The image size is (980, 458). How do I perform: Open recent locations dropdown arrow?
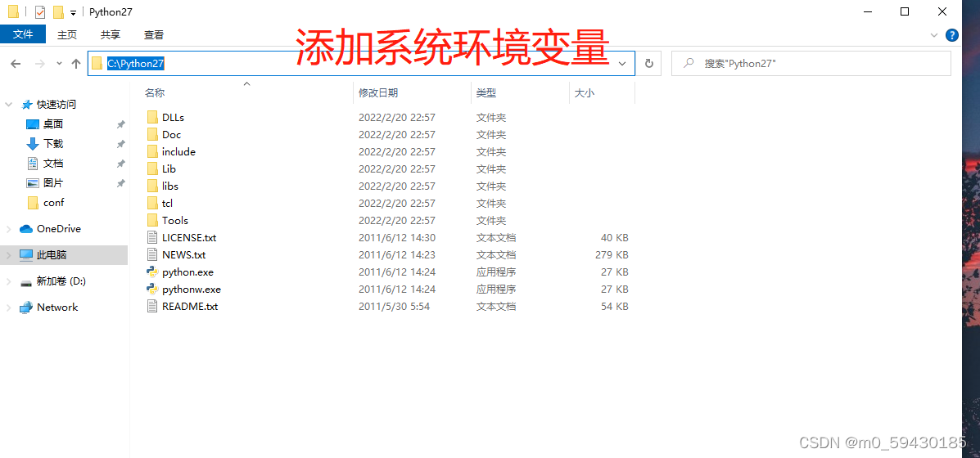(60, 64)
